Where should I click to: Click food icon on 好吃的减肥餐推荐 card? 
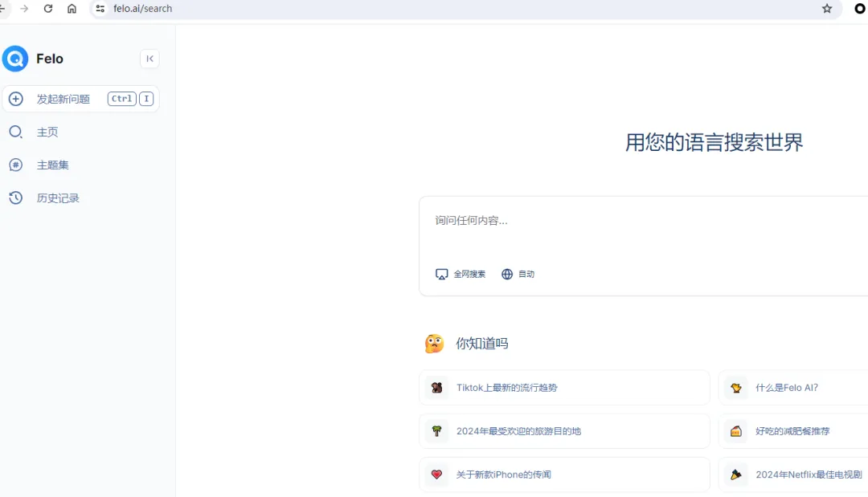[x=736, y=431]
